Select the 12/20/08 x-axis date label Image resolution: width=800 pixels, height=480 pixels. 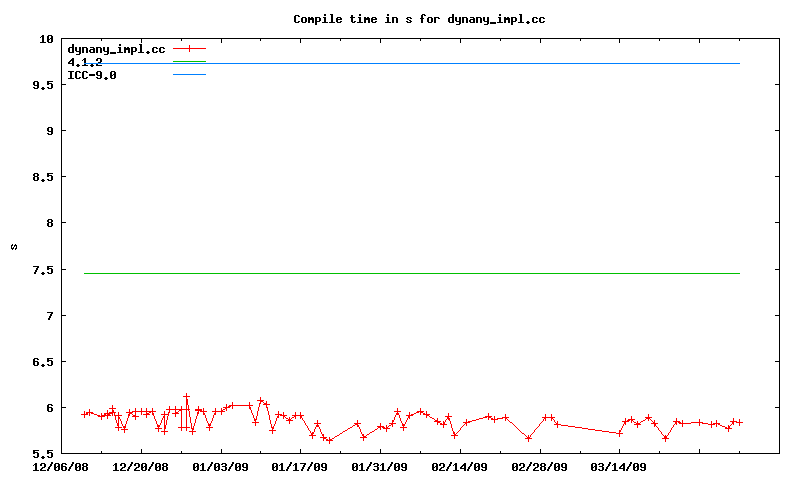141,466
